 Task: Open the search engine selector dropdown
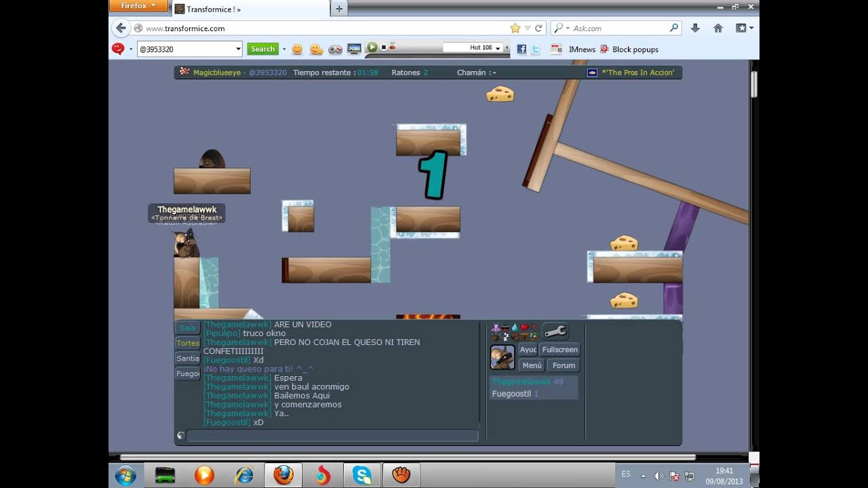(x=567, y=28)
